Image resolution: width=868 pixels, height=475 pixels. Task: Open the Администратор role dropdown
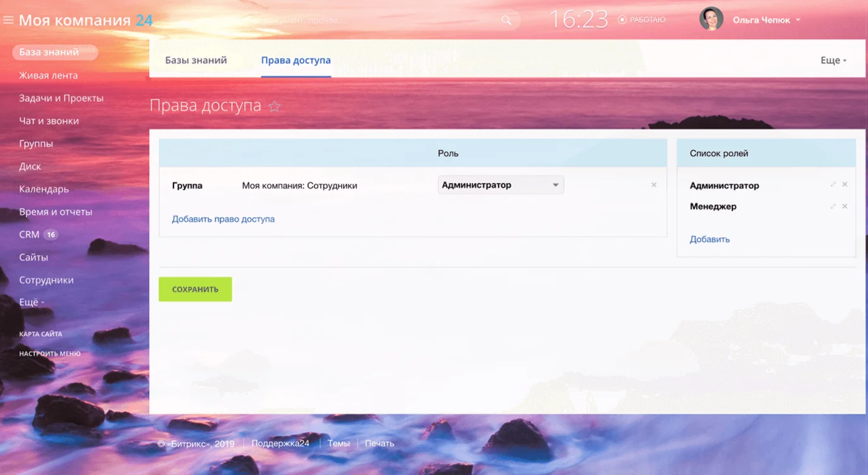pos(501,185)
